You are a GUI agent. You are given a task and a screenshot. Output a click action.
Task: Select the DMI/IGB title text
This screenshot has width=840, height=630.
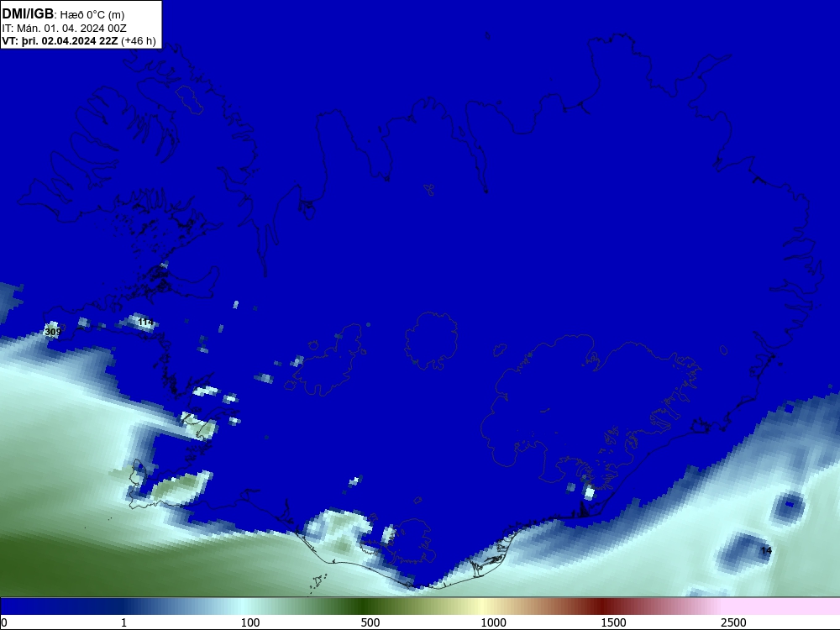28,13
